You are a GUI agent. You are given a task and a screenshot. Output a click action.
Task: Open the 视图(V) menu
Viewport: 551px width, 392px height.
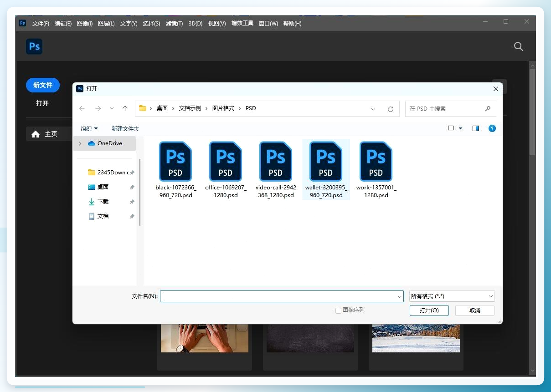(217, 23)
